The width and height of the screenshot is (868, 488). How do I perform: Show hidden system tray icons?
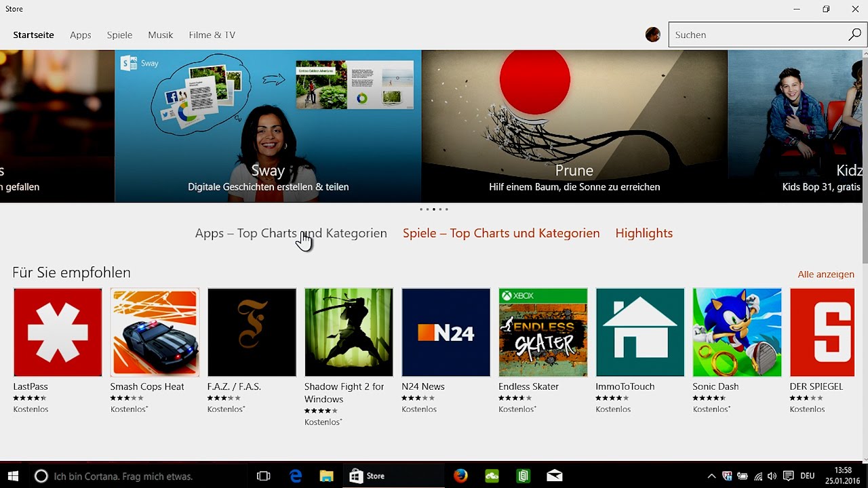(711, 476)
